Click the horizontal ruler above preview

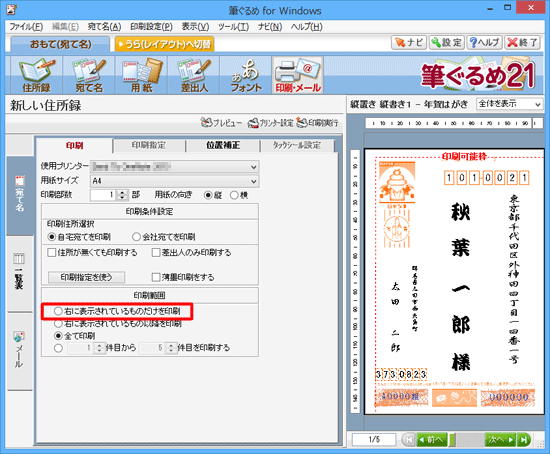454,123
